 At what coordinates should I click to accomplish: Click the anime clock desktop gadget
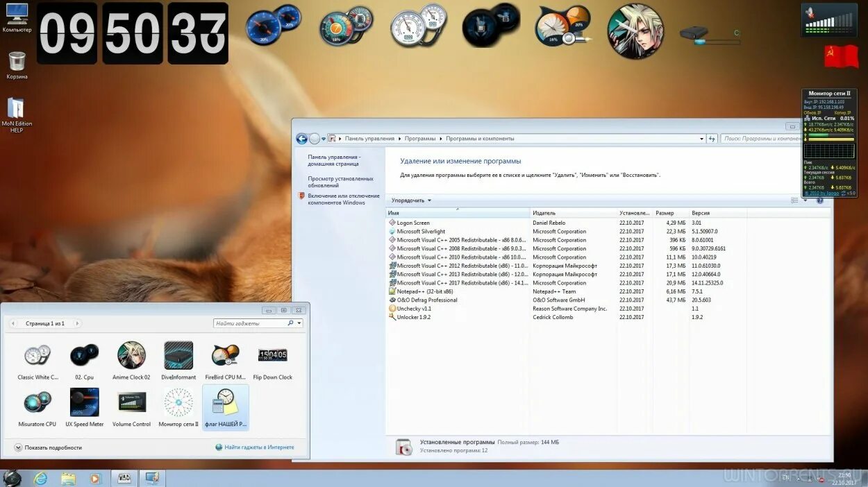point(635,31)
